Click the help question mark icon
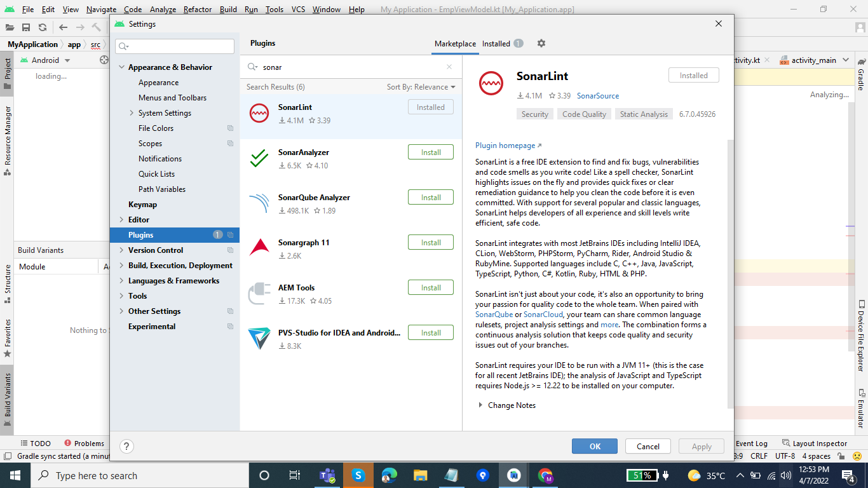Screen dimensions: 868x488 [126, 447]
